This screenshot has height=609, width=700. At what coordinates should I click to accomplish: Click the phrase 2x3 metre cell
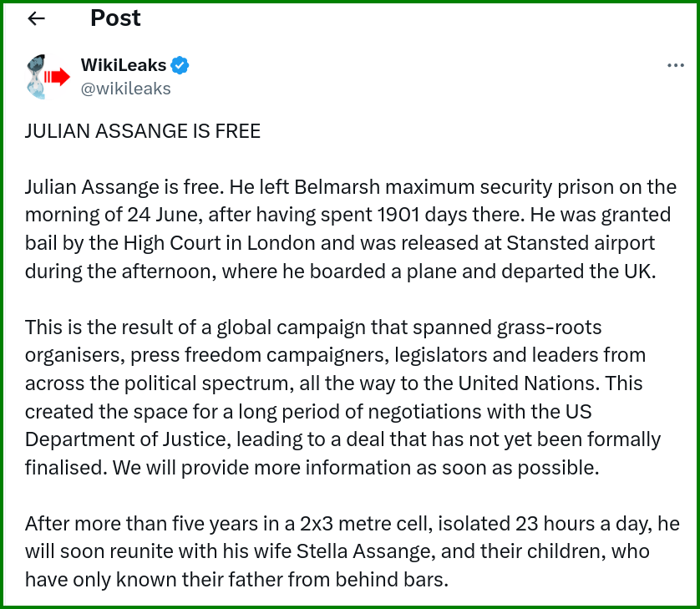point(366,523)
